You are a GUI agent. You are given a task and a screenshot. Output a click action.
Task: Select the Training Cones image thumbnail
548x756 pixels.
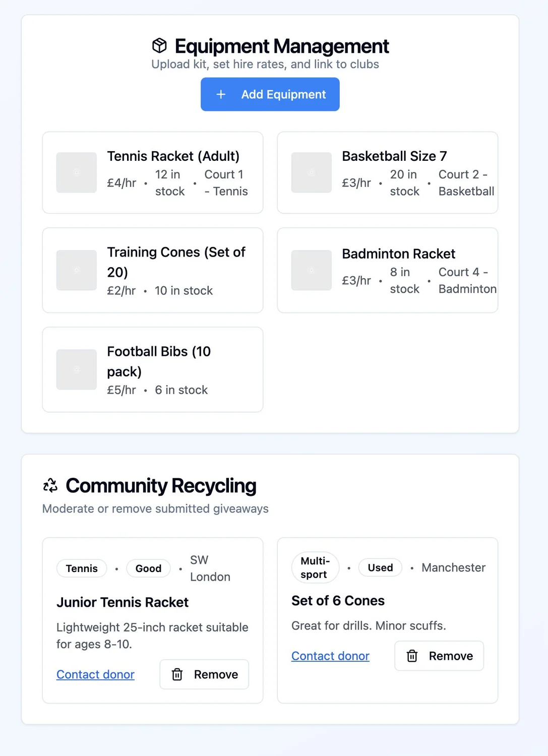coord(77,270)
